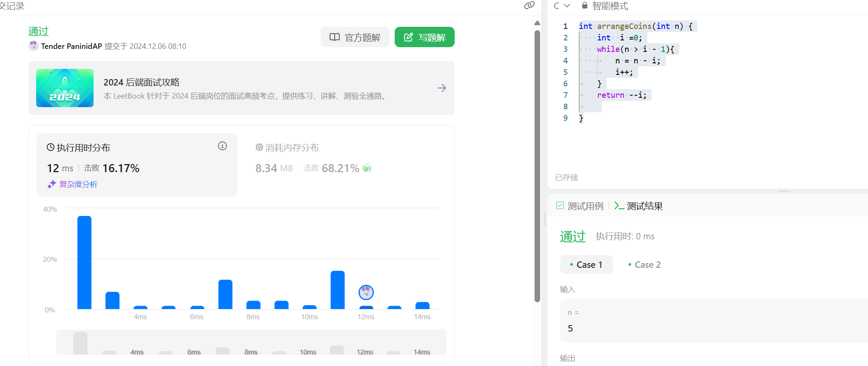The width and height of the screenshot is (868, 366).
Task: Open the 复杂度分析 link
Action: pos(78,184)
